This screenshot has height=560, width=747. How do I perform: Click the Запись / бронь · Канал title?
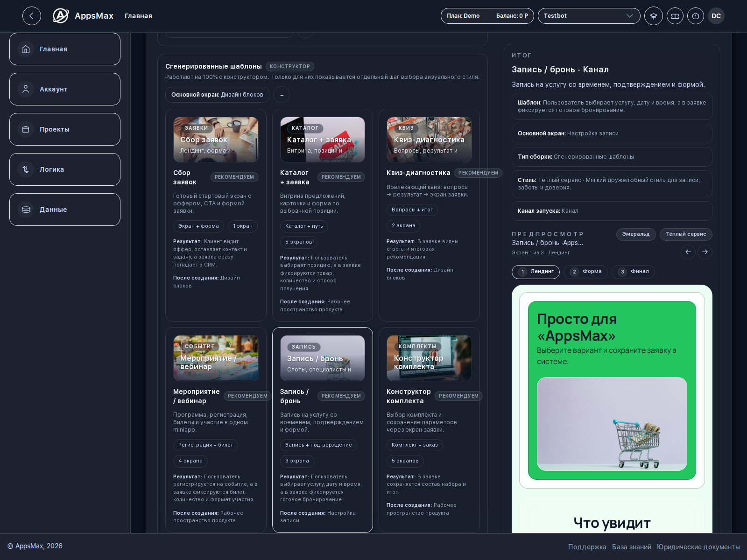[560, 70]
